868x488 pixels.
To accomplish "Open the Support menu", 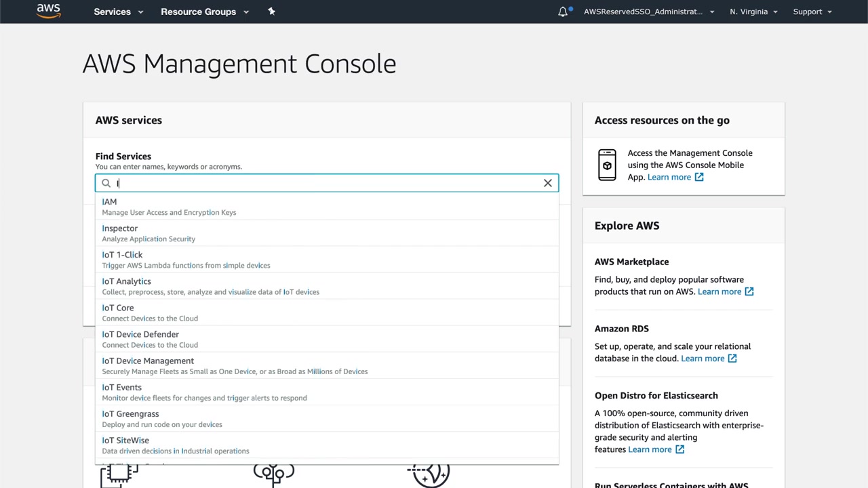I will coord(812,12).
